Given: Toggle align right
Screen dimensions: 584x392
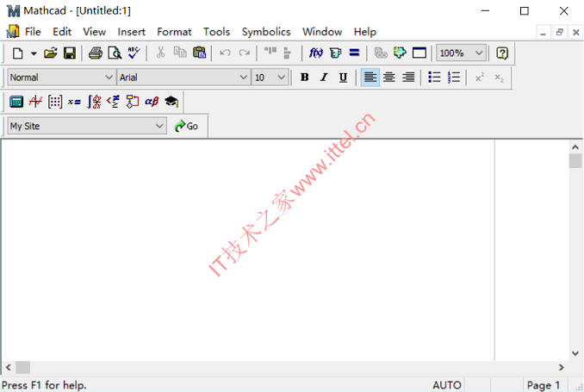Looking at the screenshot, I should point(408,78).
